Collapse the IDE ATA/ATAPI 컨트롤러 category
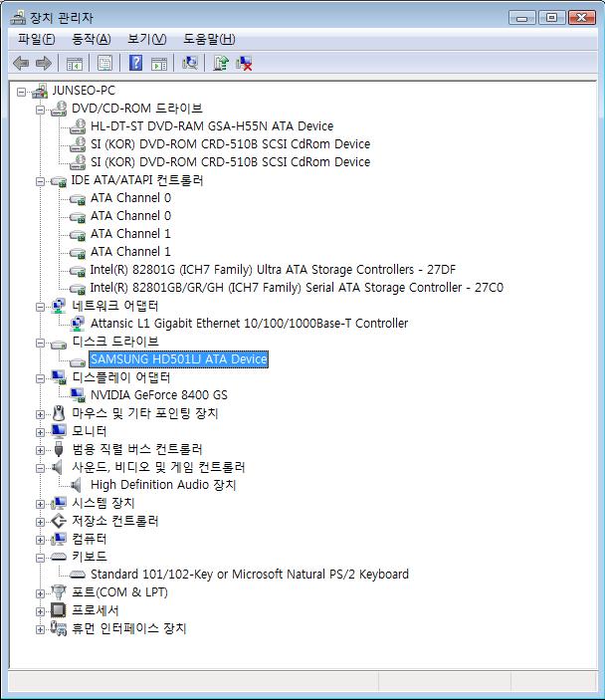 click(40, 181)
